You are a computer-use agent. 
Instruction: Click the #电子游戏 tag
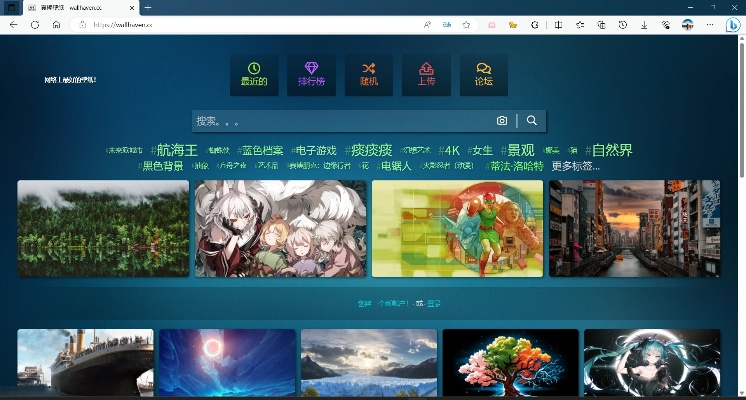click(x=314, y=151)
